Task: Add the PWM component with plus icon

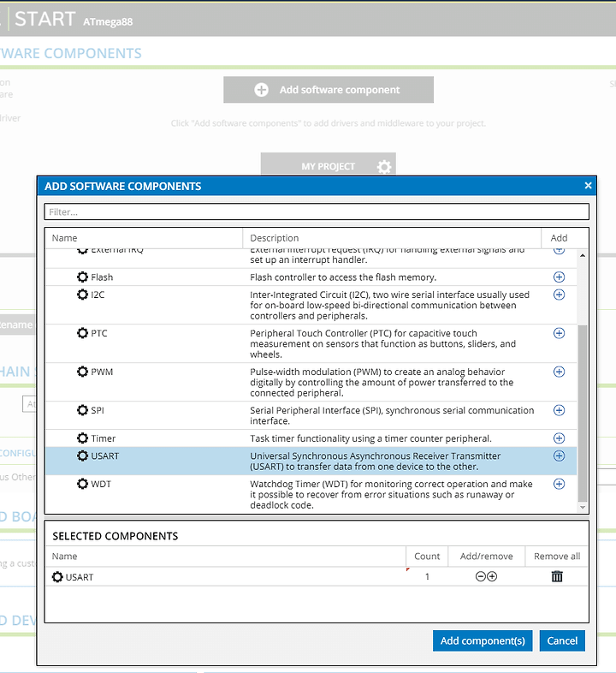Action: tap(559, 372)
